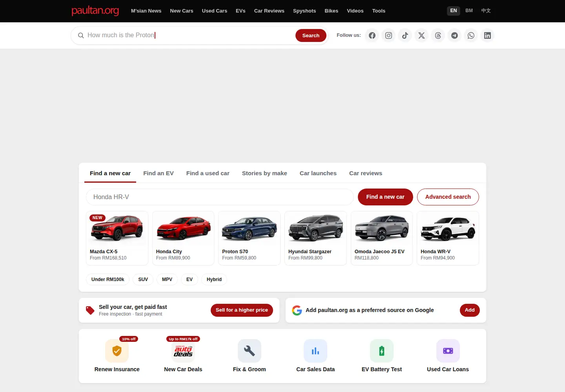Filter by Hybrid chip
This screenshot has width=565, height=392.
(214, 279)
